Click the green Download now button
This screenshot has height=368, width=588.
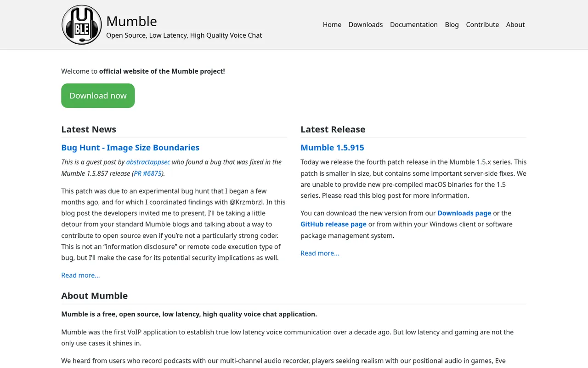tap(98, 96)
